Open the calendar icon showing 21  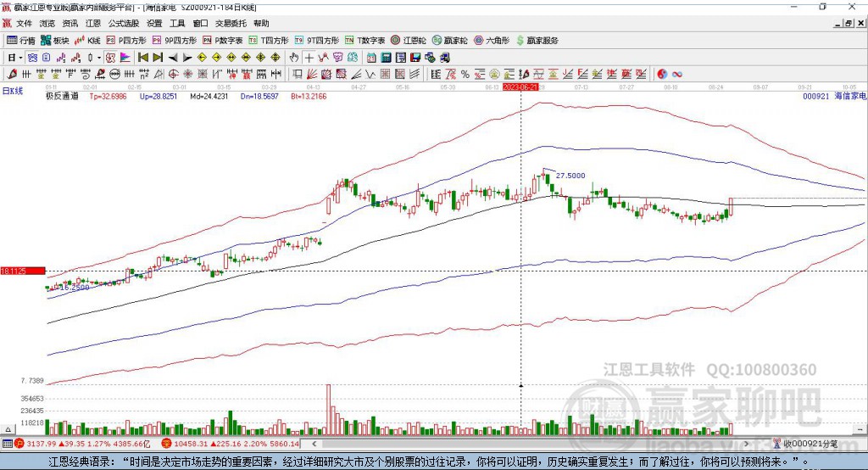point(371,58)
